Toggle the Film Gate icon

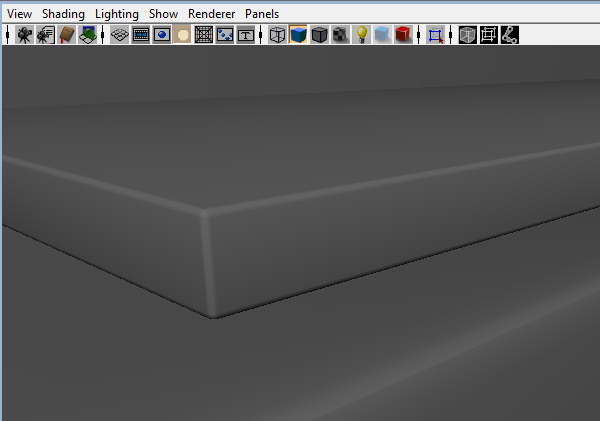pyautogui.click(x=141, y=35)
